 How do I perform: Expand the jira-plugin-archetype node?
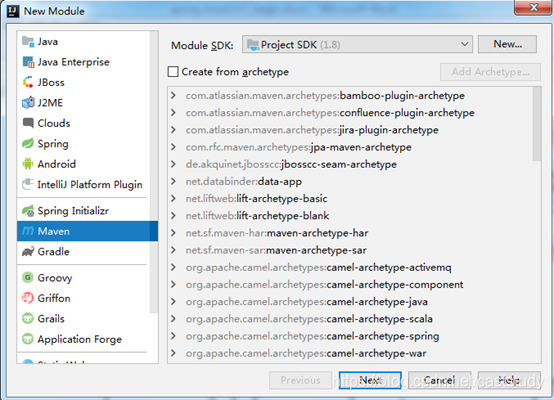[x=173, y=130]
